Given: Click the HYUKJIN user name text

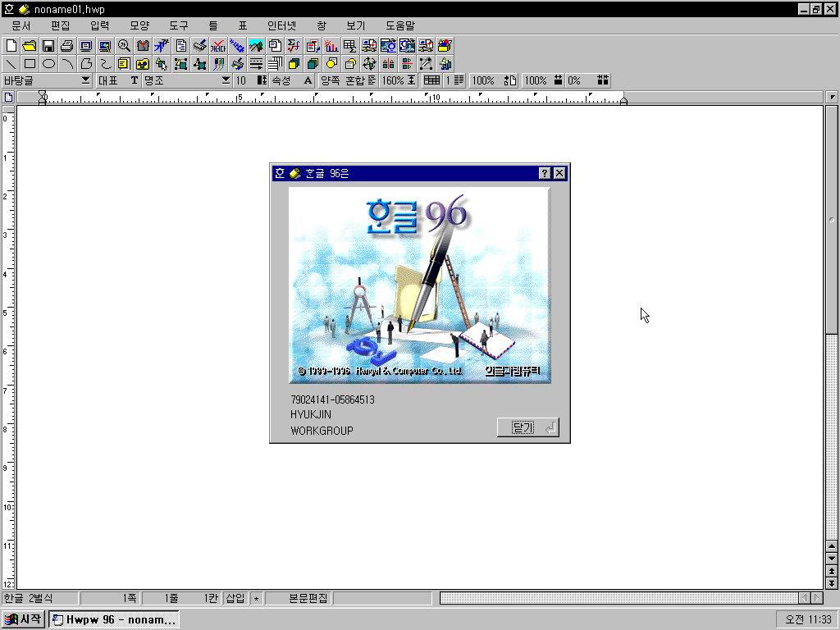Looking at the screenshot, I should 311,414.
